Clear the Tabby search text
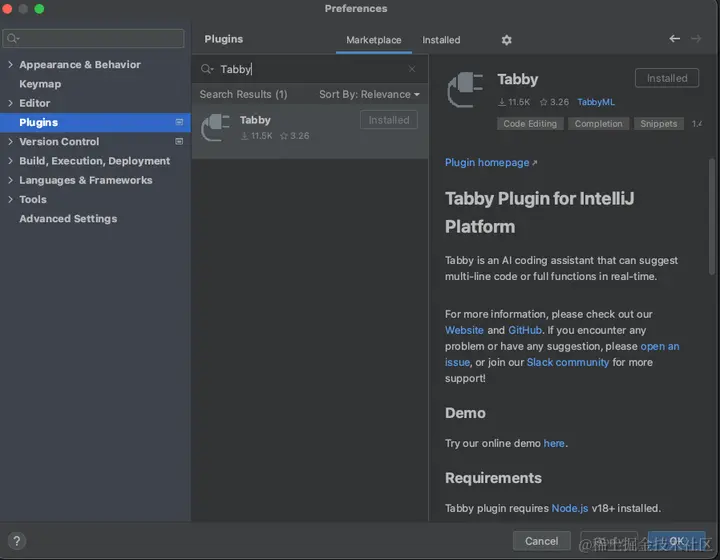Viewport: 720px width, 560px height. coord(412,69)
